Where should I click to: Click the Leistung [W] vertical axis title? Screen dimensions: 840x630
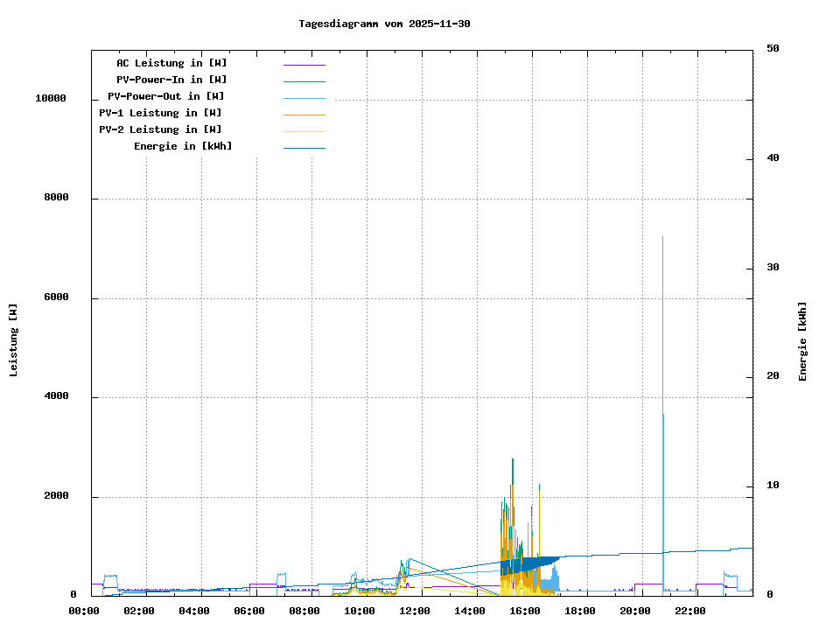click(x=13, y=340)
